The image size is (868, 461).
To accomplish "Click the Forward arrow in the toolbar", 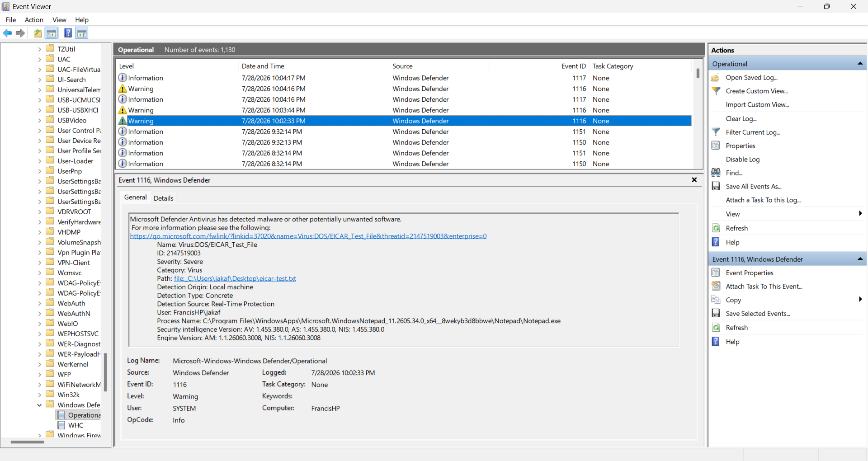I will pyautogui.click(x=20, y=33).
